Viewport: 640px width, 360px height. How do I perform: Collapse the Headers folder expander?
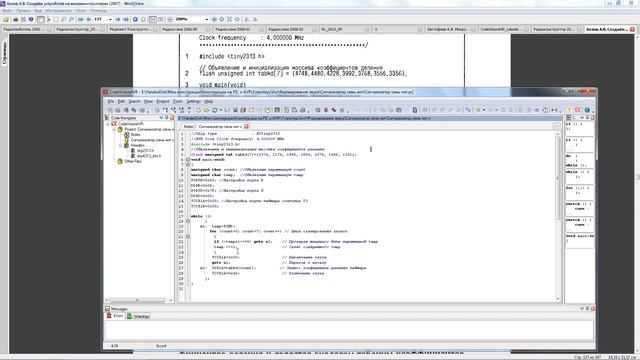pyautogui.click(x=120, y=145)
